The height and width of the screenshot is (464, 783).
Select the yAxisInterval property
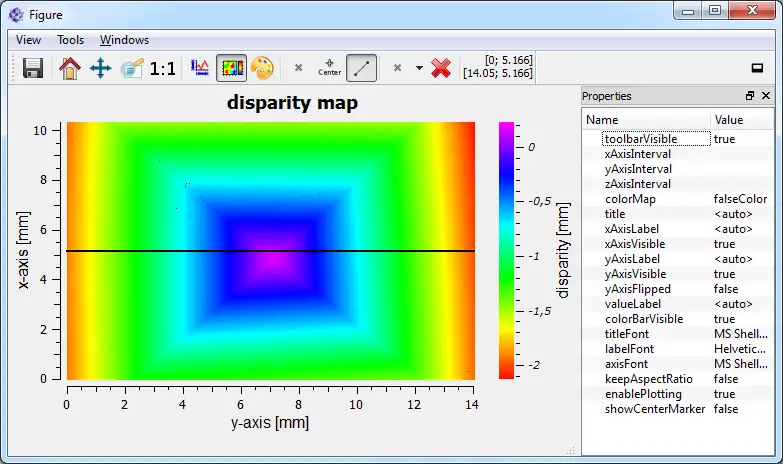(638, 169)
